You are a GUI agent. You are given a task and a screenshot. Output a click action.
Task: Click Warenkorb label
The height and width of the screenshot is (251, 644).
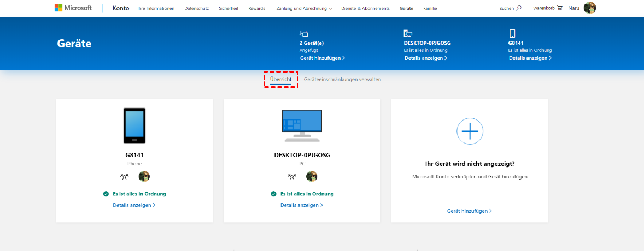[x=544, y=8]
